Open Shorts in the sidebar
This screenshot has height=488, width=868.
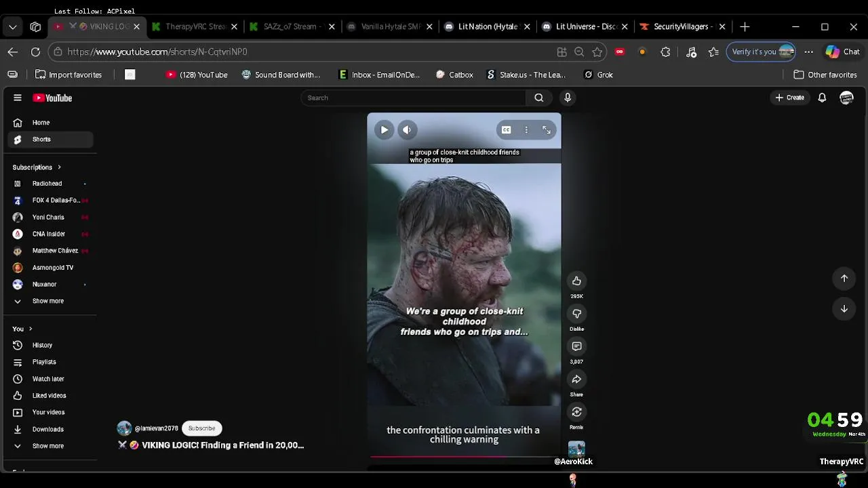tap(50, 139)
